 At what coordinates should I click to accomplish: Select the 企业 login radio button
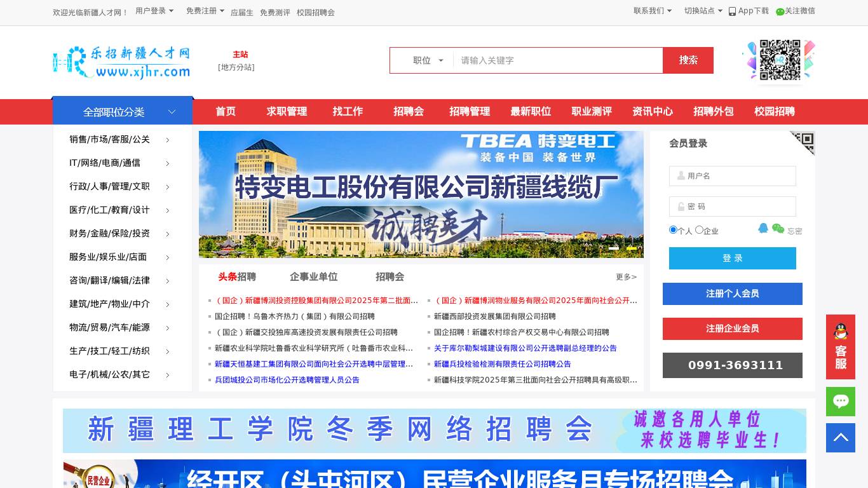[699, 230]
